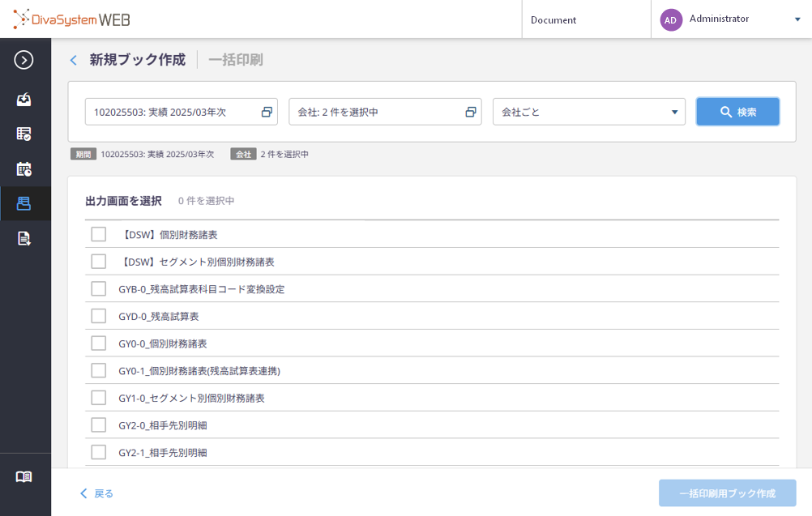Expand the Administrator user menu arrow
The image size is (812, 516).
797,19
